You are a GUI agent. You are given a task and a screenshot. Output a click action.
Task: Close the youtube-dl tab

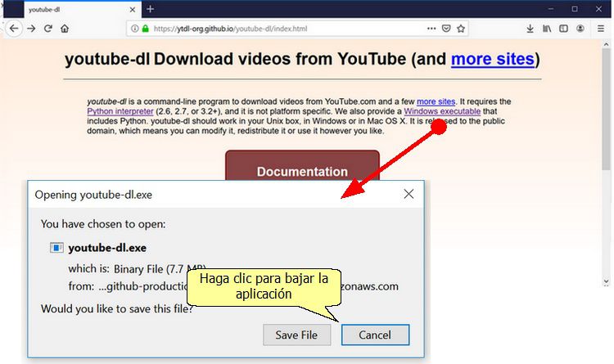(133, 9)
